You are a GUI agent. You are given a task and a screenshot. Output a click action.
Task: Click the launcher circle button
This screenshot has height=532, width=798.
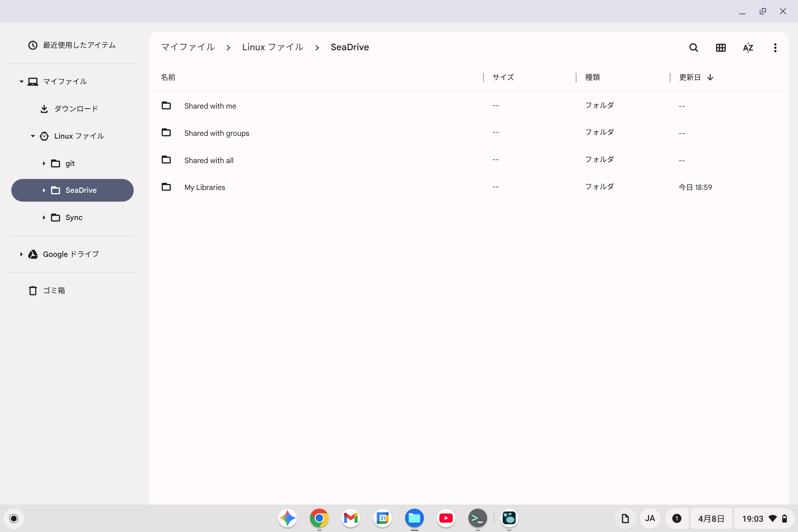[14, 519]
